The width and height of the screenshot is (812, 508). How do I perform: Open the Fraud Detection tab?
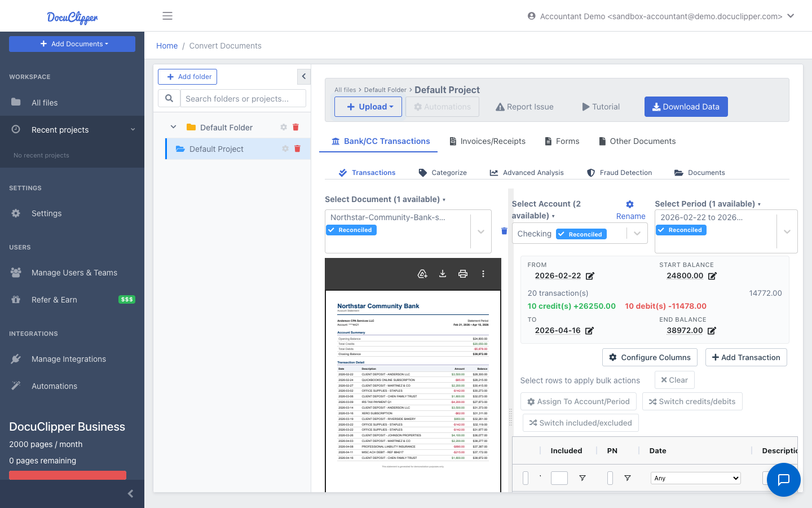[619, 173]
